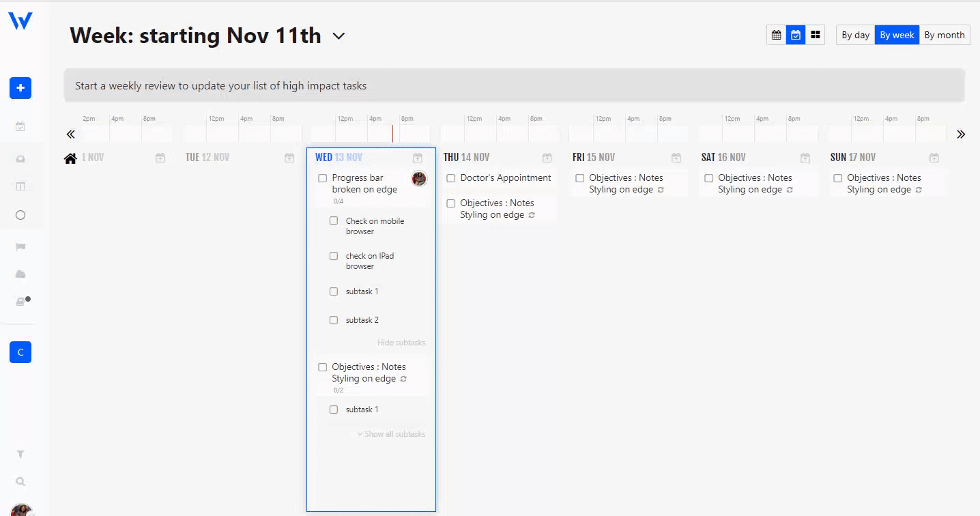Click the filter icon in the left sidebar

(x=20, y=453)
